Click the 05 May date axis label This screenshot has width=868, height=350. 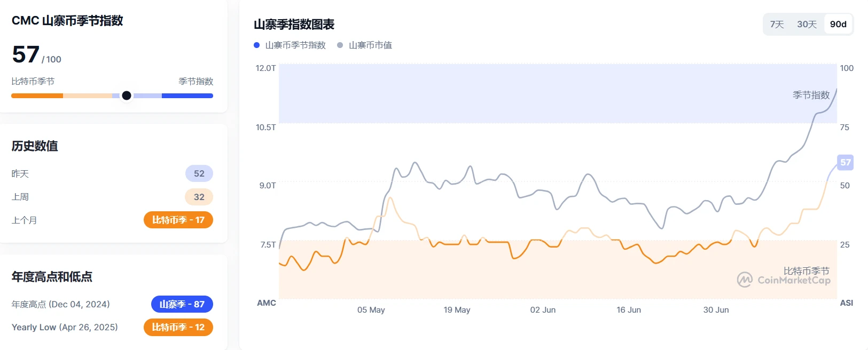click(x=371, y=310)
